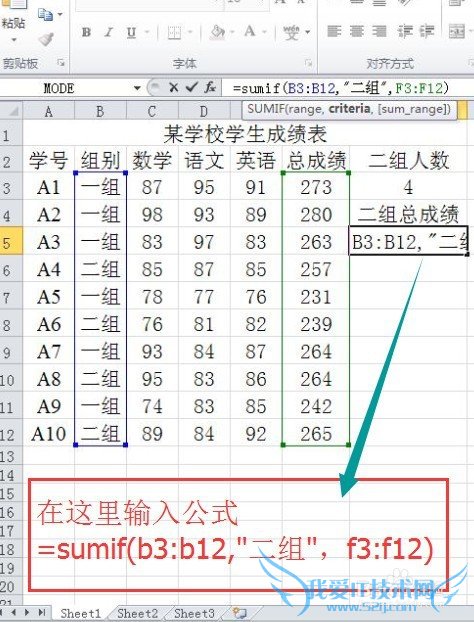Go to next sheet navigation arrow
Image resolution: width=474 pixels, height=622 pixels.
(27, 612)
